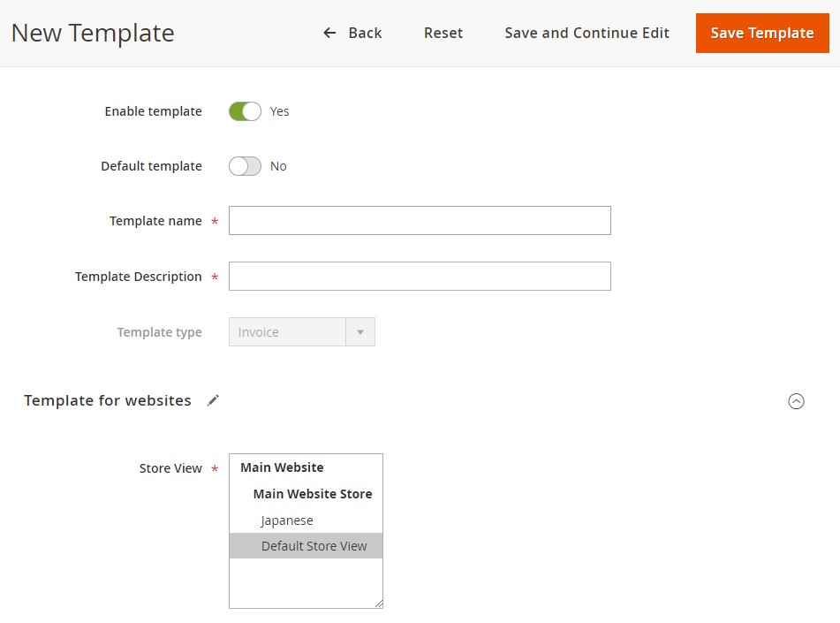840x623 pixels.
Task: Click the No label beside Default template
Action: 278,166
